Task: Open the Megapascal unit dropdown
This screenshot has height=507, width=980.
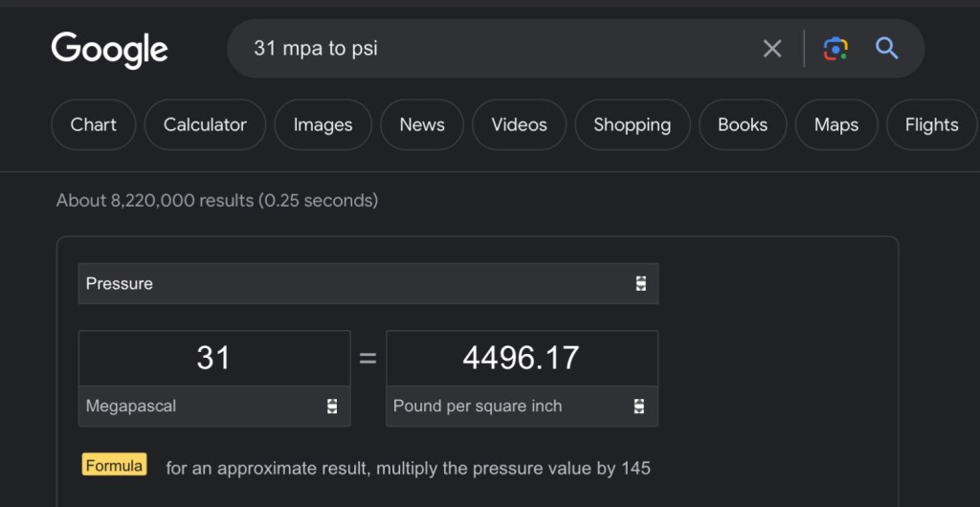Action: pos(213,407)
